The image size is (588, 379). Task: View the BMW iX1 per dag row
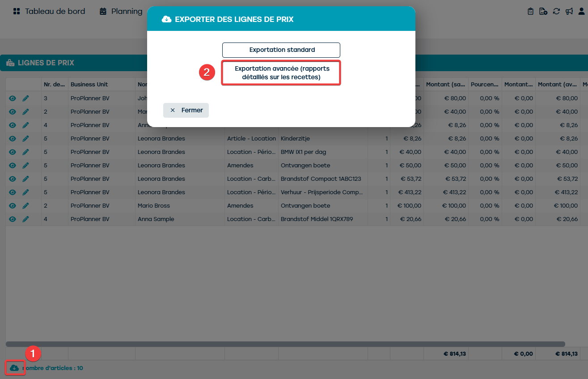[13, 152]
